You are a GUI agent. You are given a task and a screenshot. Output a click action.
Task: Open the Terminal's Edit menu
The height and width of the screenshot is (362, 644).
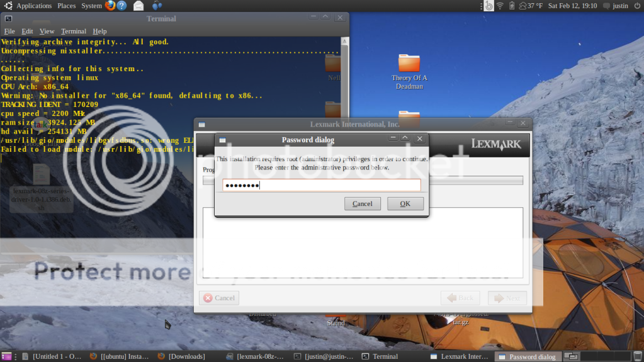pos(27,31)
